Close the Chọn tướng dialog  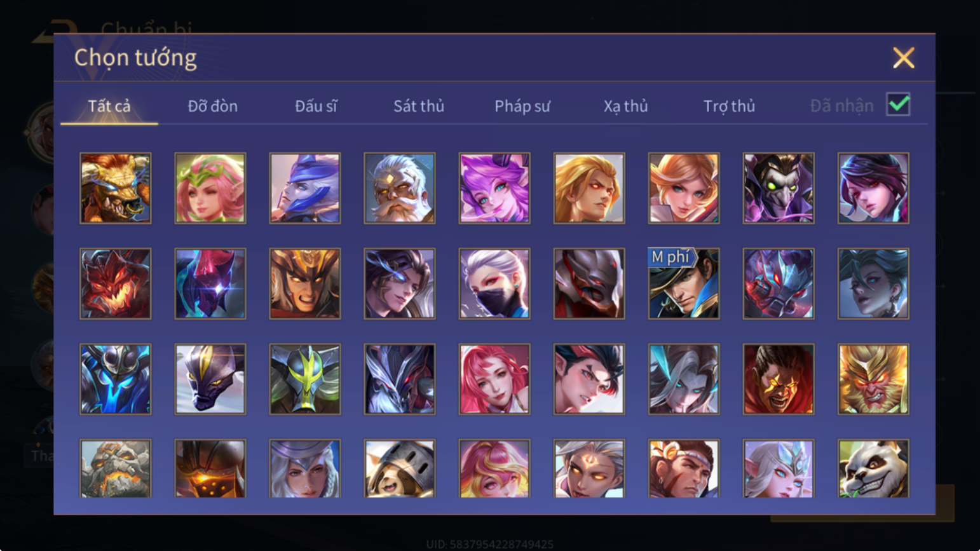click(x=903, y=58)
